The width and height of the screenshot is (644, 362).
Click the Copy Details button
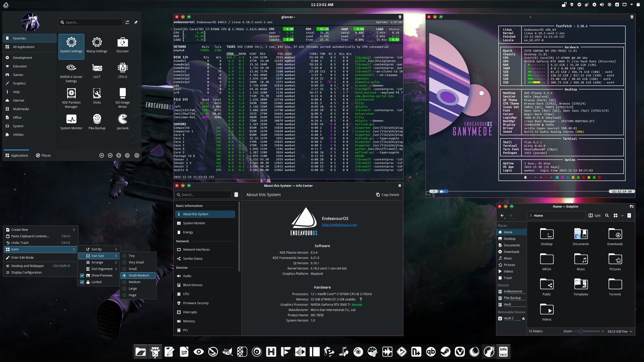click(x=387, y=195)
